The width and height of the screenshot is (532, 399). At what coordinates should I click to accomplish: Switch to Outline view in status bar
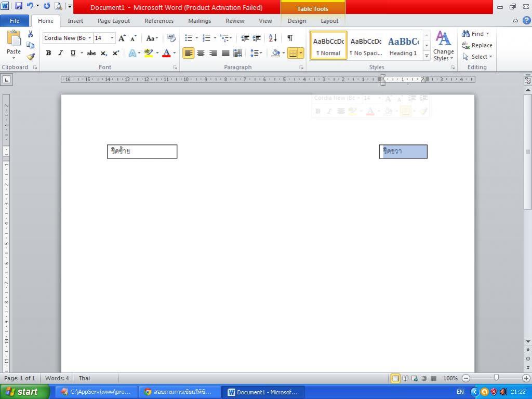tap(424, 378)
